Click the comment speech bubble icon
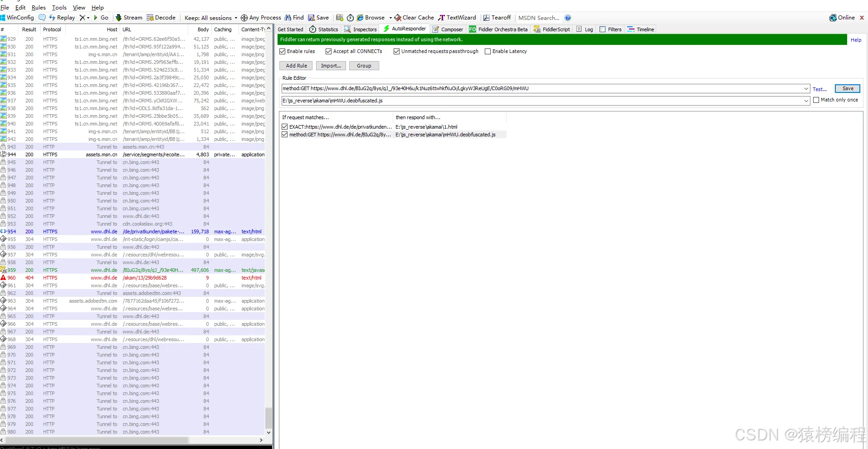The width and height of the screenshot is (868, 449). (42, 18)
